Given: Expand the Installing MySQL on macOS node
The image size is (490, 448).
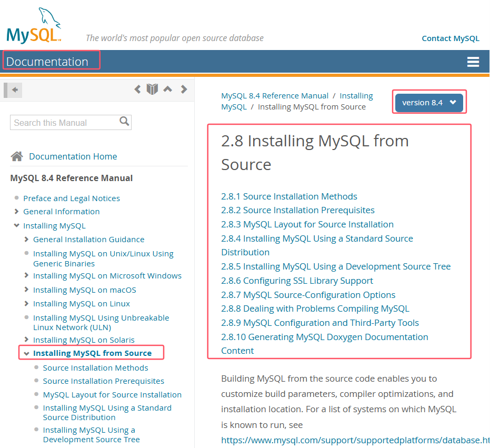Looking at the screenshot, I should [x=26, y=290].
